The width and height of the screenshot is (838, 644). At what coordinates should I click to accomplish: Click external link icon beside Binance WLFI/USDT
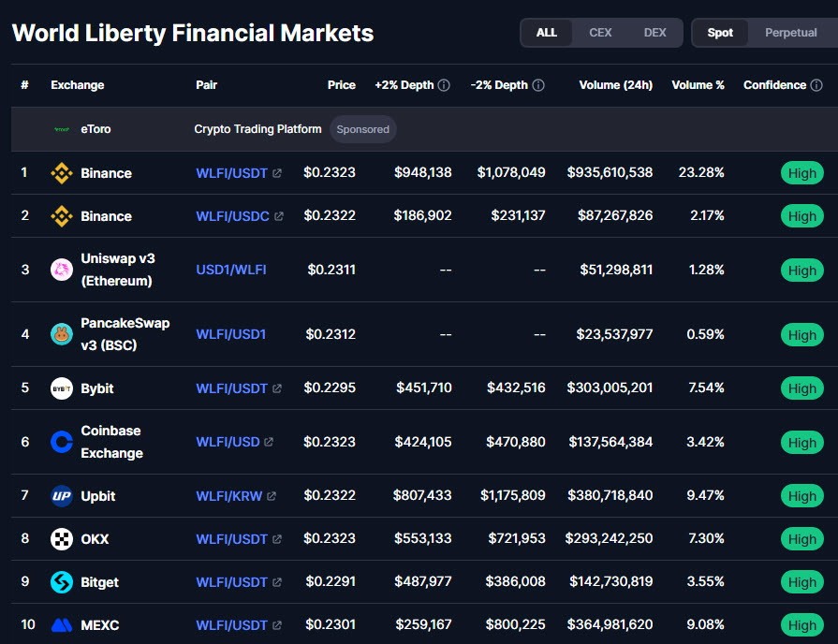pos(277,173)
